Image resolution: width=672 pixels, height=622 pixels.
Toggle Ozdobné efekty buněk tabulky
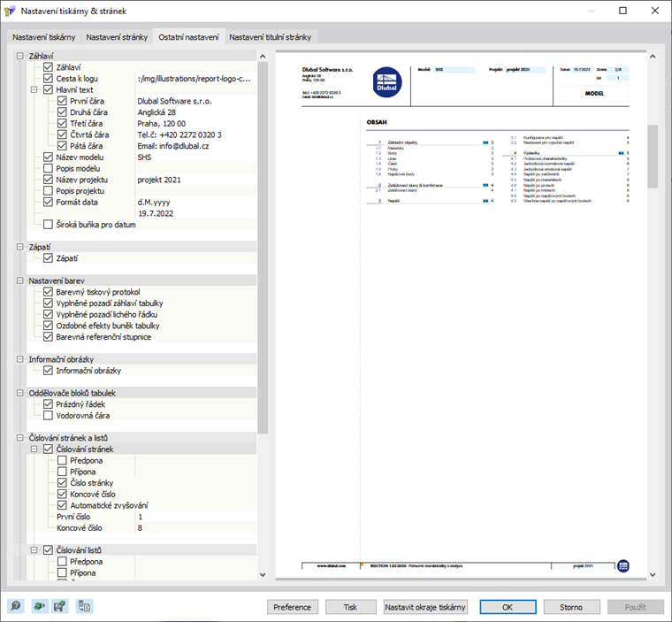coord(48,326)
